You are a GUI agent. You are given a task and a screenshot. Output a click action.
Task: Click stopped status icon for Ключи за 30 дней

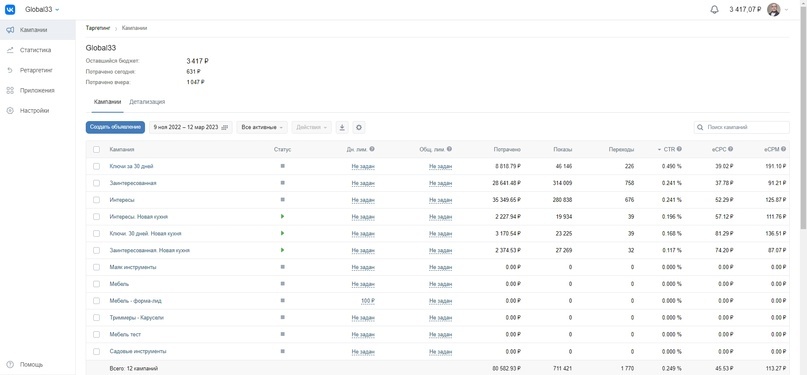pyautogui.click(x=283, y=166)
